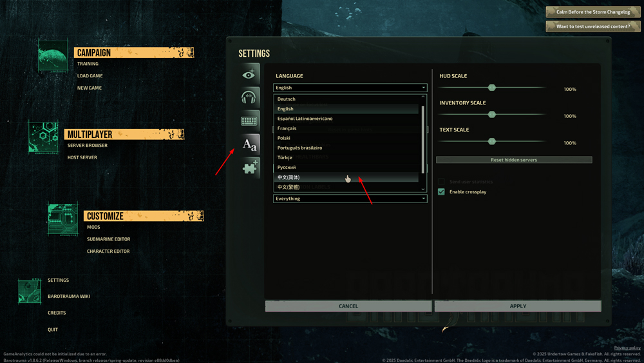The width and height of the screenshot is (644, 363).
Task: Click the Campaign planet emblem
Action: (x=53, y=56)
